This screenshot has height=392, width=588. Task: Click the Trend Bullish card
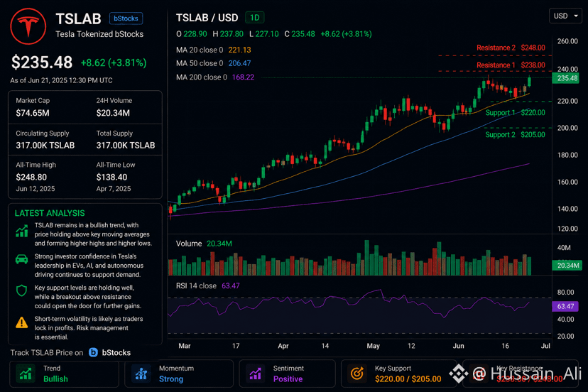[64, 374]
